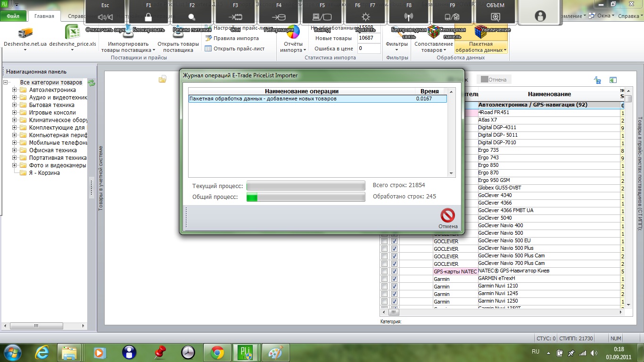Click the Общий процесс progress bar
The image size is (644, 362).
[305, 197]
